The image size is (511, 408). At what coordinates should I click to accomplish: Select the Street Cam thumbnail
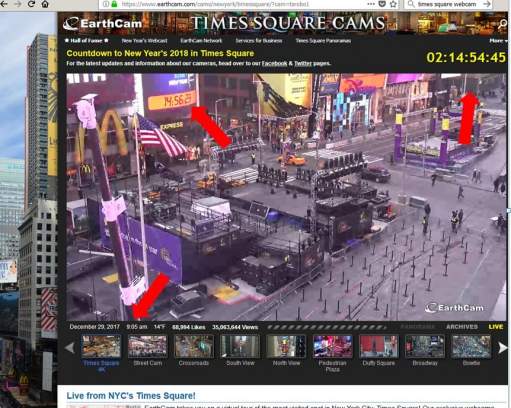click(147, 346)
